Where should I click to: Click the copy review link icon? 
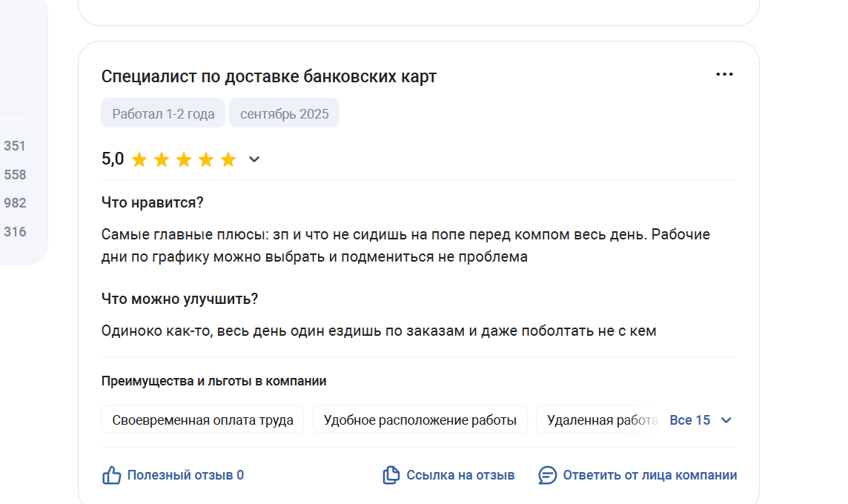click(391, 475)
